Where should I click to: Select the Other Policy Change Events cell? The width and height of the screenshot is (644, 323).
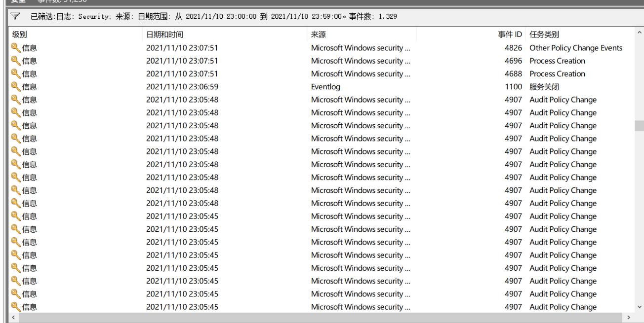576,48
